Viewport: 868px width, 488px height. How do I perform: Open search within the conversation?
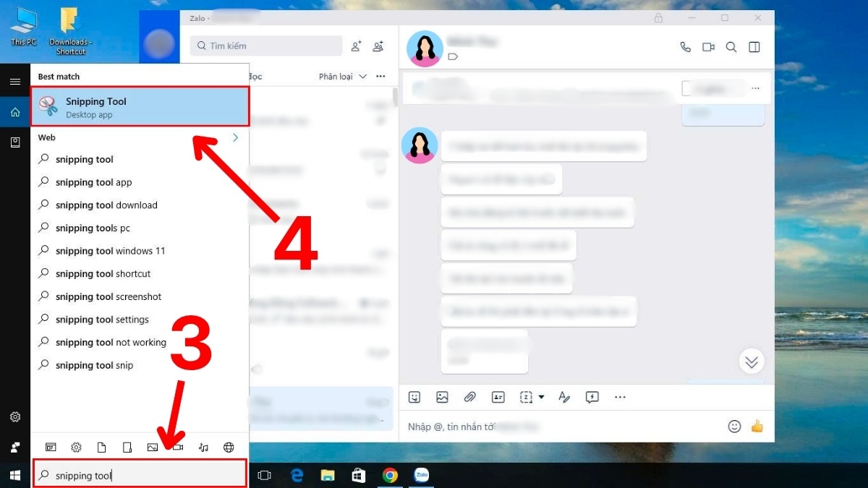click(x=731, y=46)
